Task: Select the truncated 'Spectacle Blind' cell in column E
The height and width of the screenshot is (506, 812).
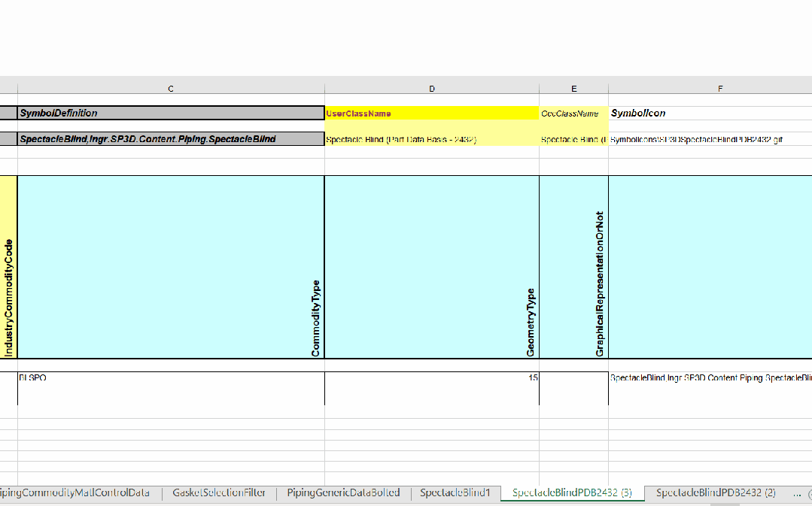Action: 573,139
